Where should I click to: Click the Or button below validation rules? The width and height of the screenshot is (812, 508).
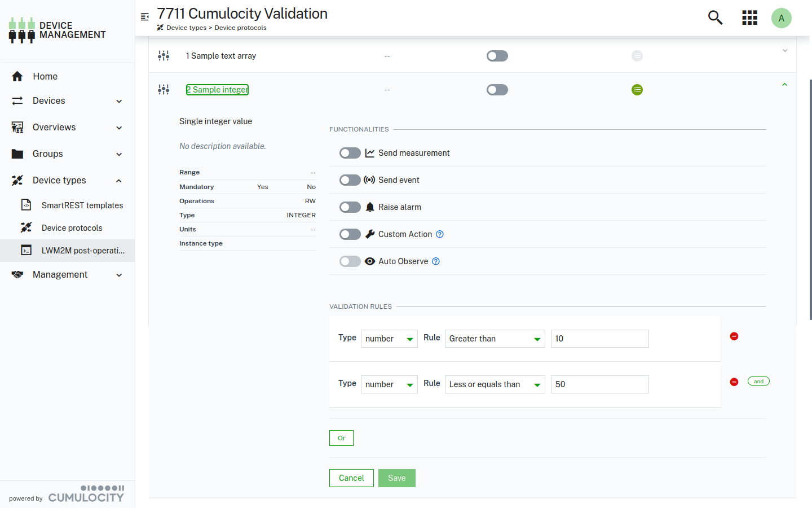[341, 437]
